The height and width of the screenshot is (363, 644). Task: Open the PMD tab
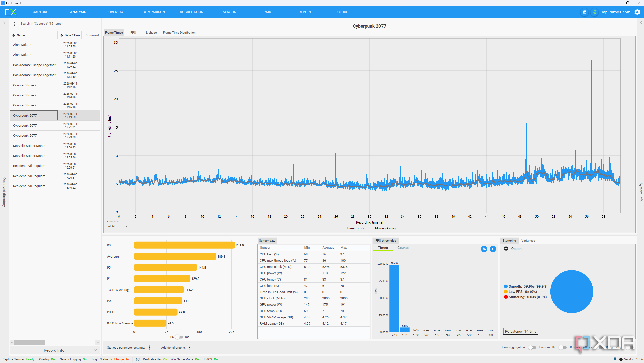pyautogui.click(x=267, y=12)
